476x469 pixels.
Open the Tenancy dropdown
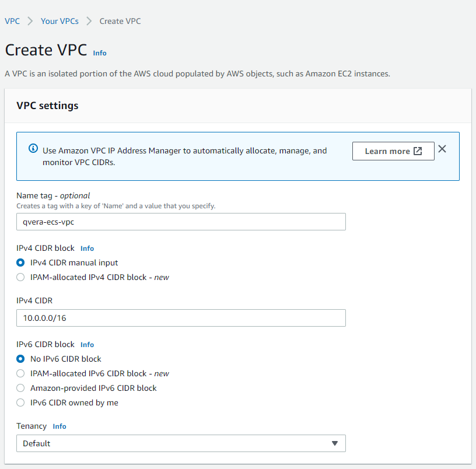pyautogui.click(x=181, y=443)
